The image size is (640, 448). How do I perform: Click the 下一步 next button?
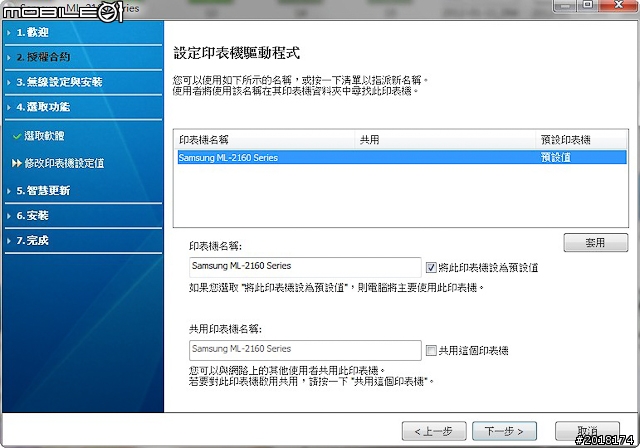point(504,431)
